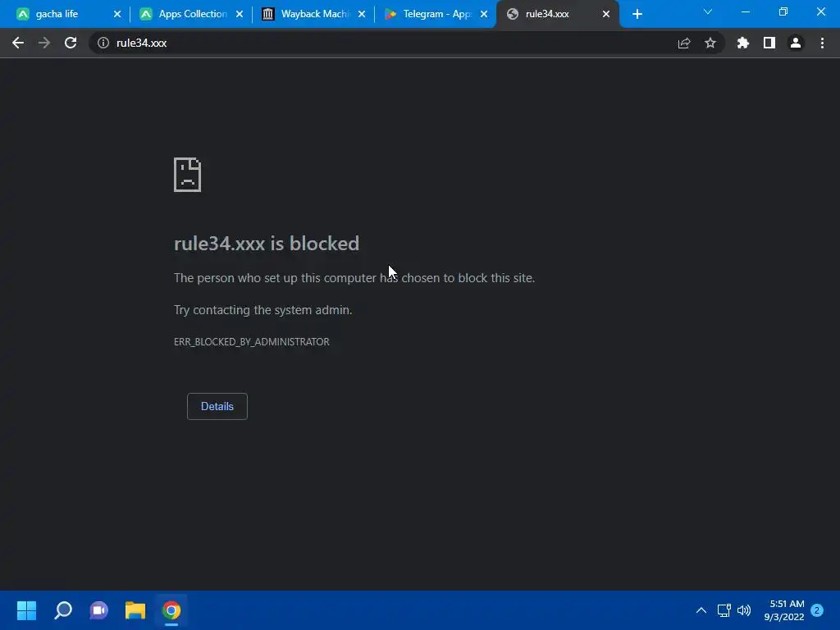Image resolution: width=840 pixels, height=630 pixels.
Task: Show hidden system tray icons
Action: point(701,610)
